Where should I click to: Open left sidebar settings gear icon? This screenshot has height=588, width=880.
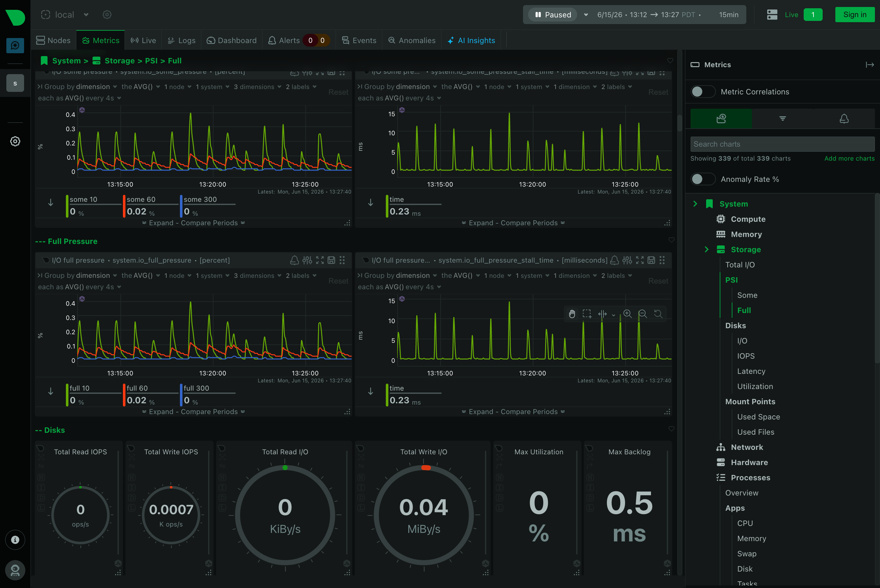(x=15, y=141)
